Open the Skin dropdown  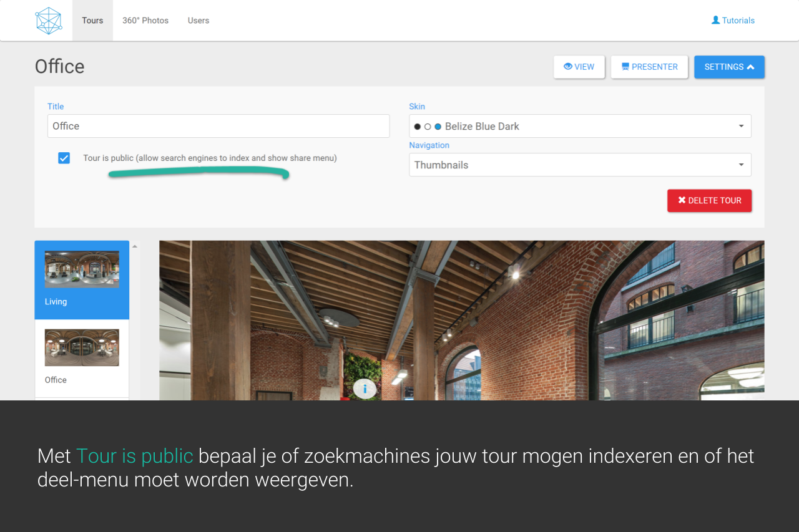(579, 126)
